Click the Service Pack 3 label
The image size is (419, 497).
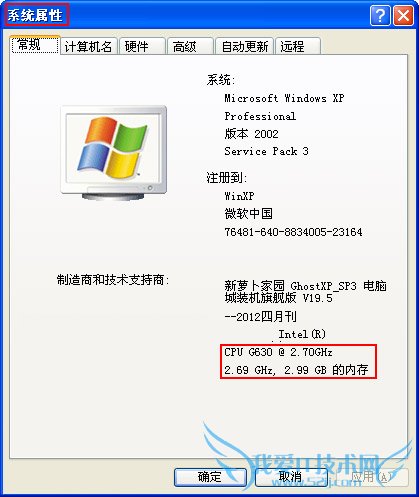[266, 151]
